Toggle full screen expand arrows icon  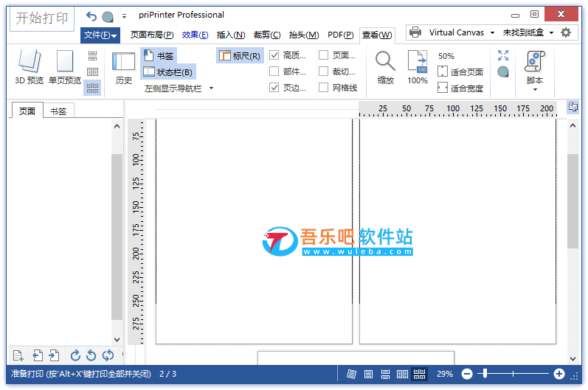click(503, 55)
